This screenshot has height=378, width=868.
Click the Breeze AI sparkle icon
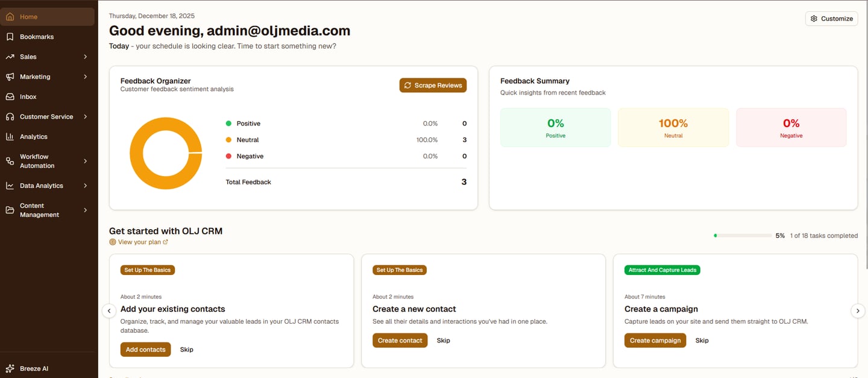pos(10,368)
